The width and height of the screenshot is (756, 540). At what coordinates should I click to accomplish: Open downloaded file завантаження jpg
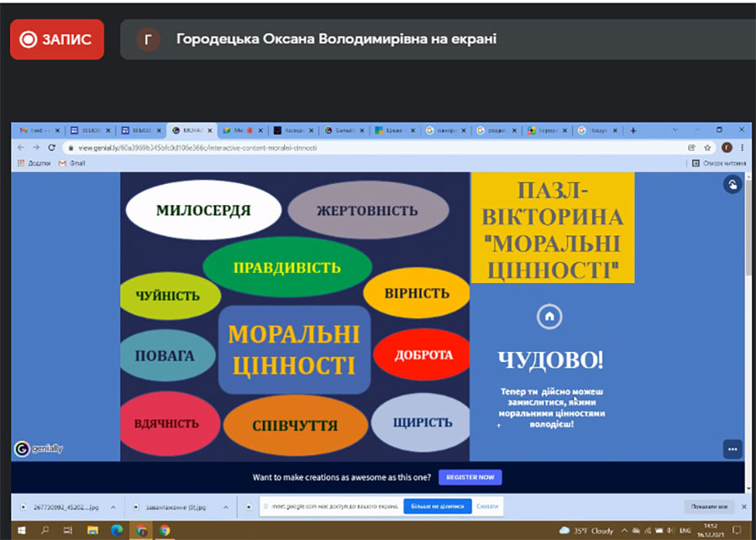tap(171, 507)
